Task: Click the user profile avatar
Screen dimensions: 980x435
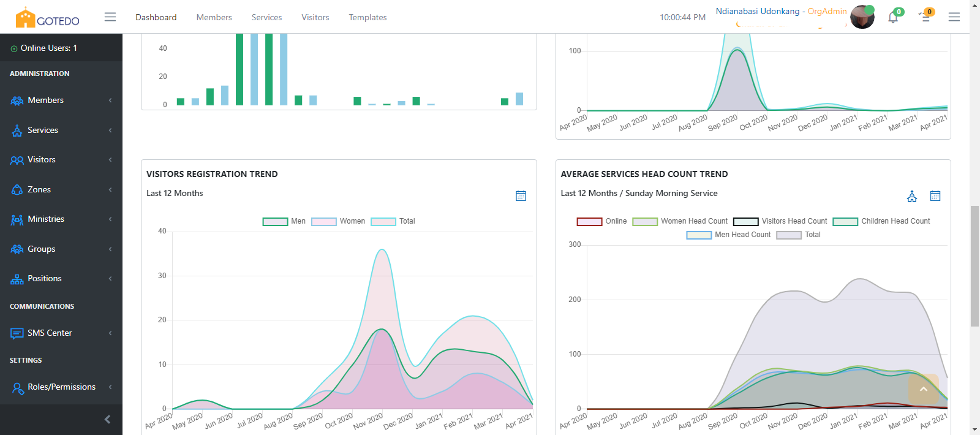Action: tap(862, 17)
